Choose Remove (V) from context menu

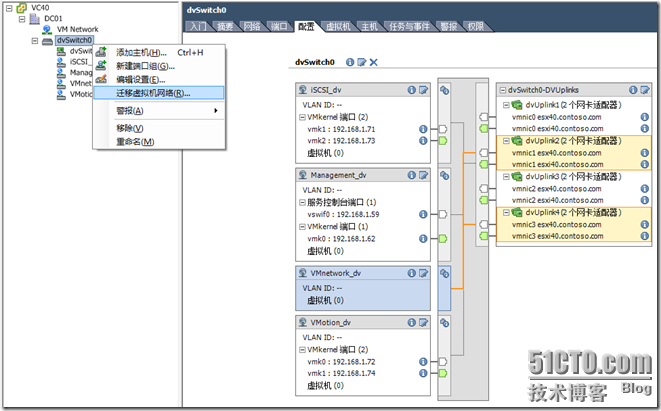click(x=159, y=128)
